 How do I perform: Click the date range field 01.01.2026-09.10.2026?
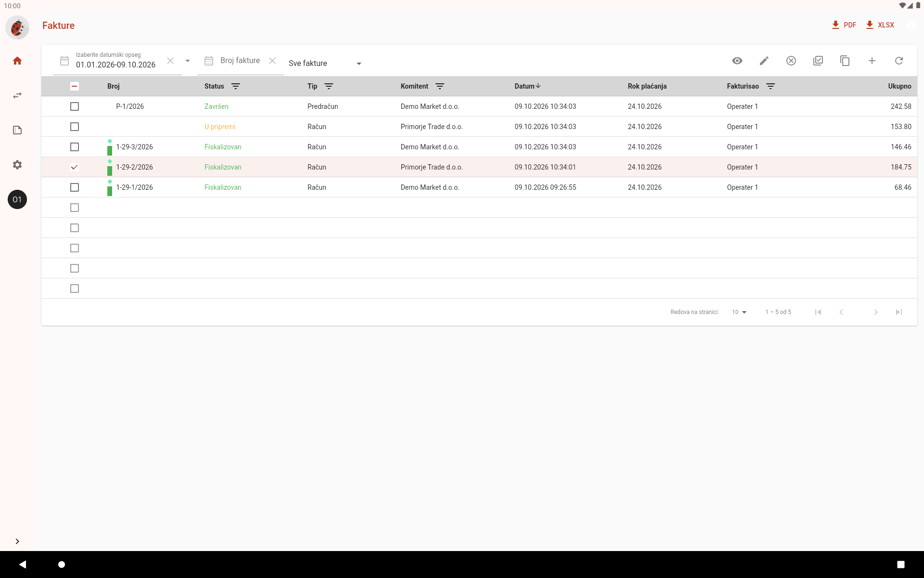click(115, 65)
